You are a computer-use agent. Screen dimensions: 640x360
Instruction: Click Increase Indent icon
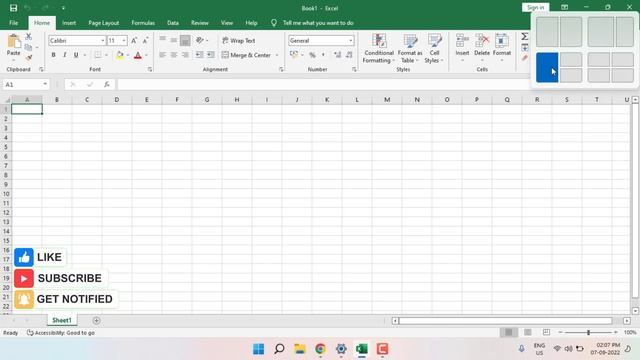click(x=211, y=55)
